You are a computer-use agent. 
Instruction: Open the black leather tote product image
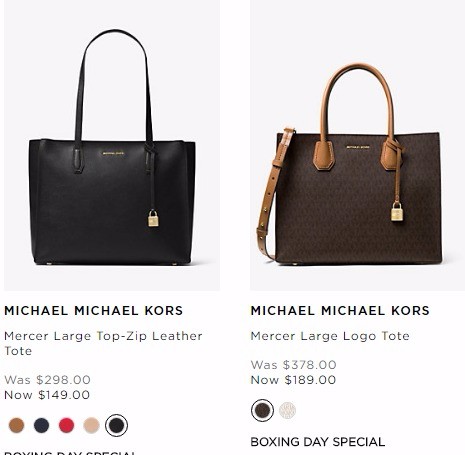pos(112,145)
